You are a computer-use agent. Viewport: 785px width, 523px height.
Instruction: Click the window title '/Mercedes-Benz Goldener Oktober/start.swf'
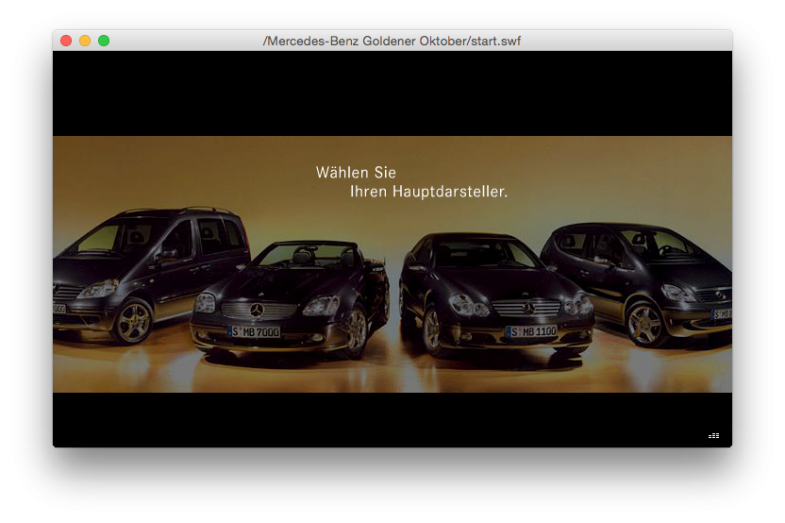pyautogui.click(x=392, y=41)
